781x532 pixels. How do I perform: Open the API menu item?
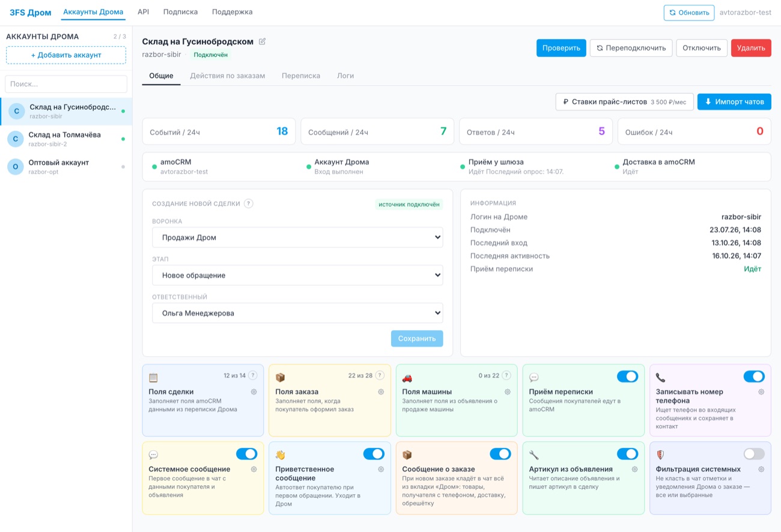143,11
